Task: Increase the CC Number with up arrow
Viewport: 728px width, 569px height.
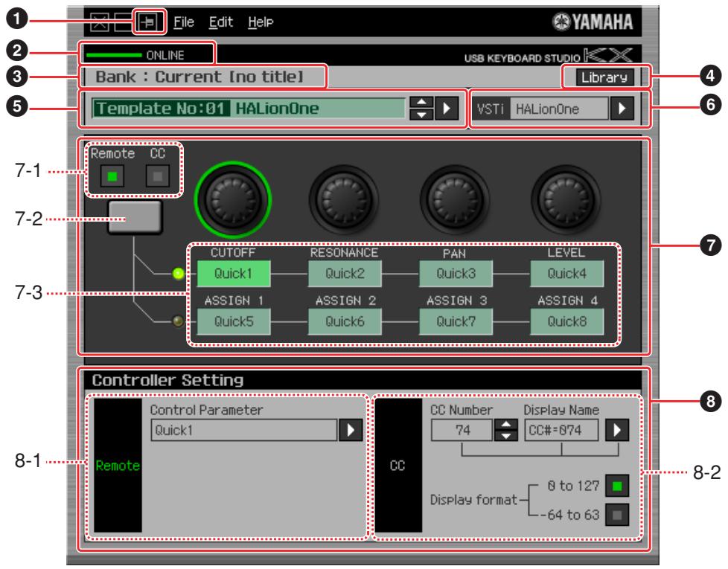Action: point(506,424)
